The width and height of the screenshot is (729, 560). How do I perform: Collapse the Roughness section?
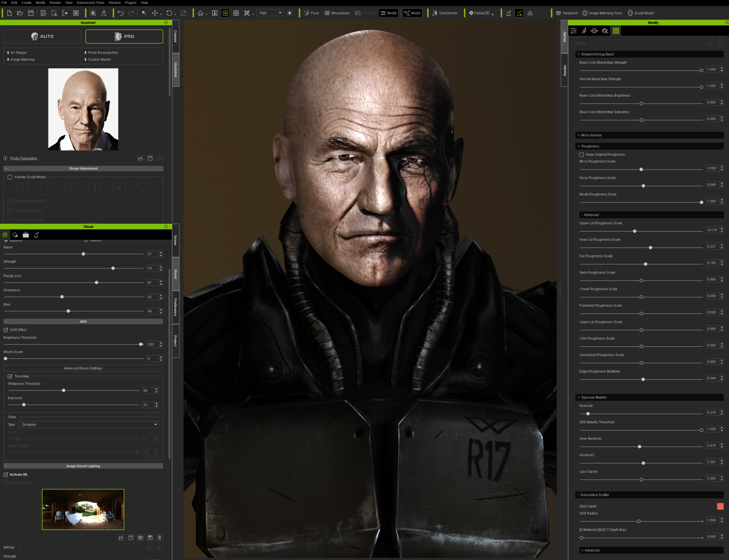click(649, 146)
